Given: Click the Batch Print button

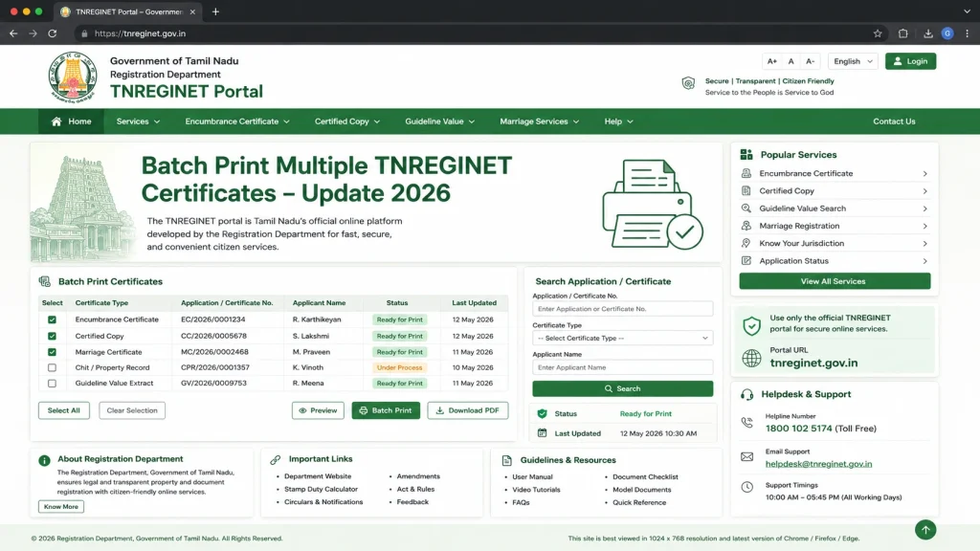Looking at the screenshot, I should [x=386, y=410].
